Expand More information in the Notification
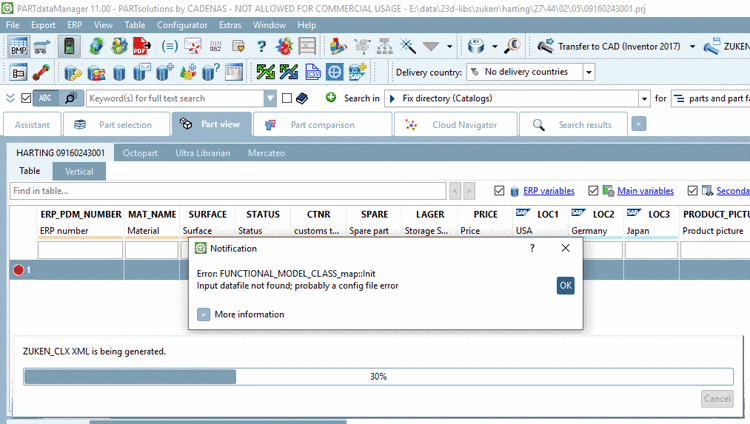 click(x=203, y=314)
